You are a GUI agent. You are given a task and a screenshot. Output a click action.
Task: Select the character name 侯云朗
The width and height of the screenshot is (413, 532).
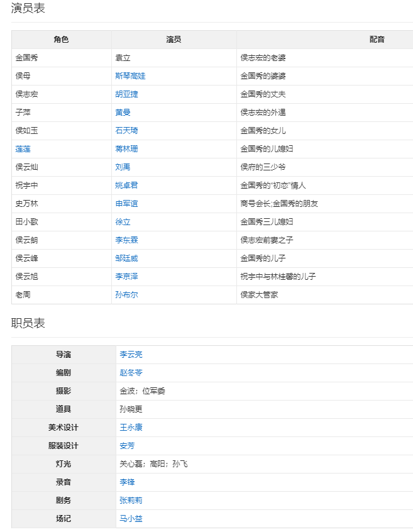coord(26,240)
